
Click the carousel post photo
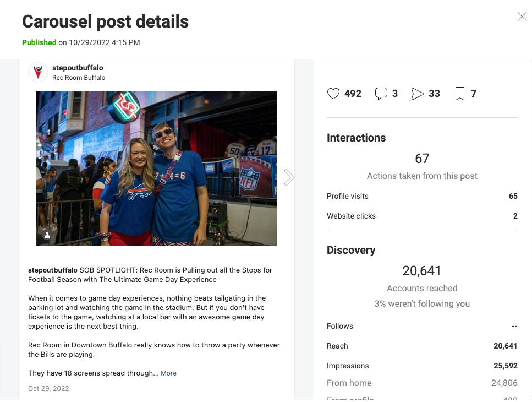(x=156, y=168)
